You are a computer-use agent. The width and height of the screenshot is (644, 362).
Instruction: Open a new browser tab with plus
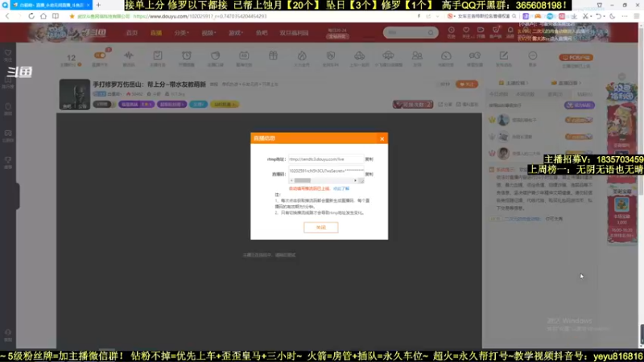click(98, 5)
